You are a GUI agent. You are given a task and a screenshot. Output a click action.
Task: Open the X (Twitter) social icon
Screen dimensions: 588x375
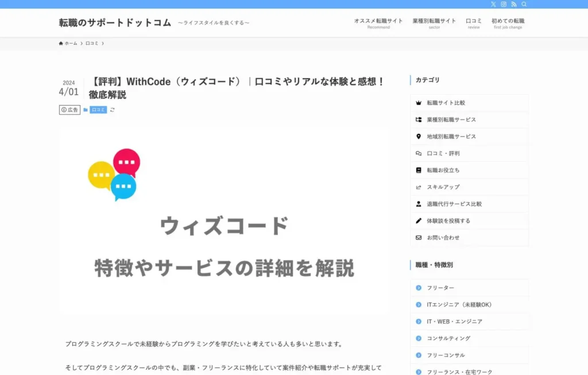click(x=493, y=4)
